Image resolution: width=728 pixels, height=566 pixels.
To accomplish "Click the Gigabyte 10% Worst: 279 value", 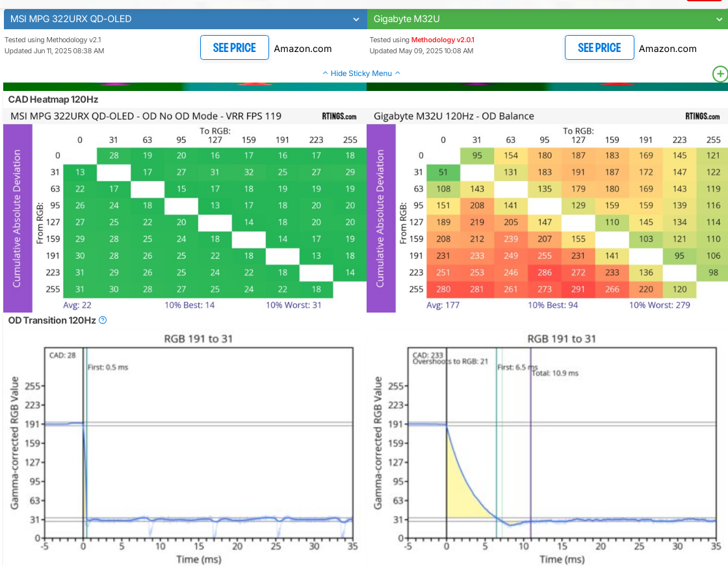I will tap(659, 305).
